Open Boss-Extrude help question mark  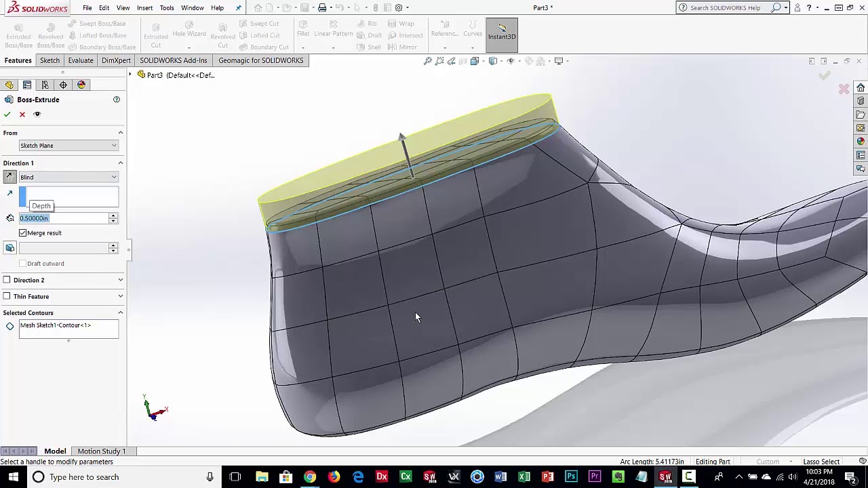click(x=117, y=100)
